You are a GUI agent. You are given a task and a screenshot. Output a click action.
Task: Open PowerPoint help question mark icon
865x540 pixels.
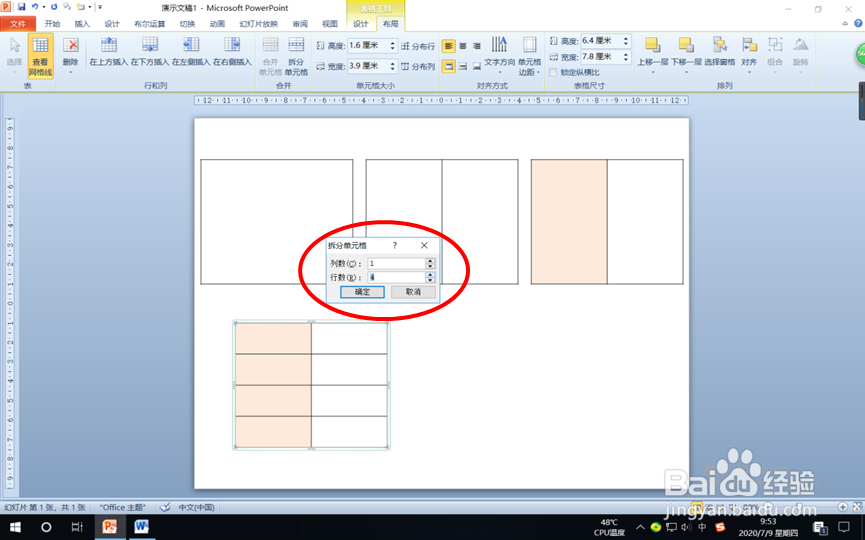pos(858,23)
